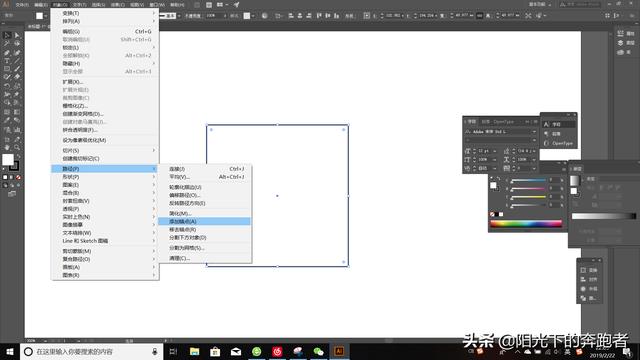Select the Magic Wand tool
640x360 pixels.
click(x=7, y=43)
